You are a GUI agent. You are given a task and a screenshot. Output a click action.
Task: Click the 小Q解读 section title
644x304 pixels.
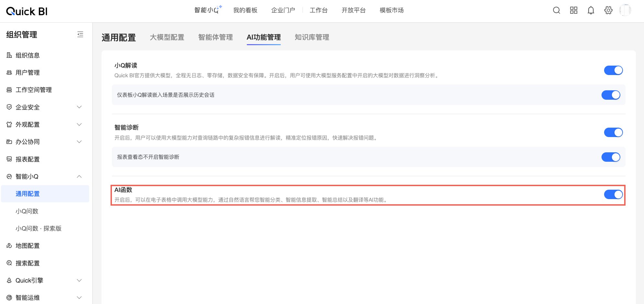point(126,65)
